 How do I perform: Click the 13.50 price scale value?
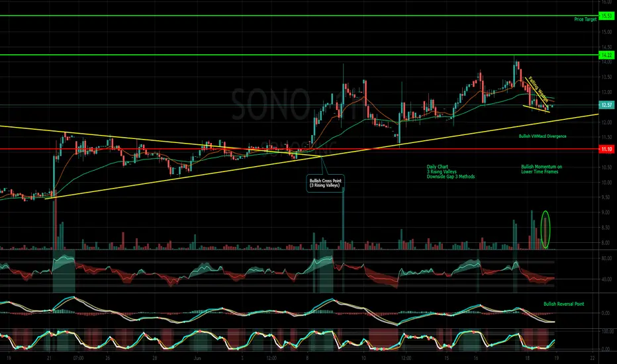(606, 77)
